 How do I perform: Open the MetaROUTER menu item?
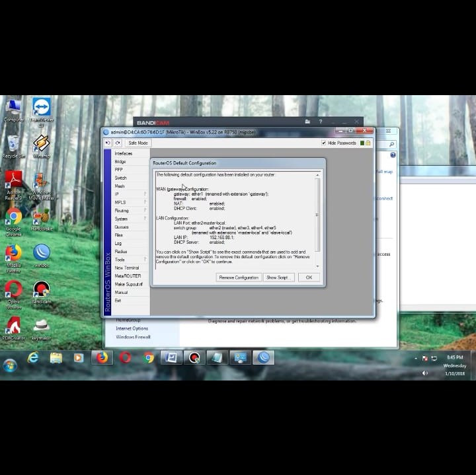click(128, 276)
